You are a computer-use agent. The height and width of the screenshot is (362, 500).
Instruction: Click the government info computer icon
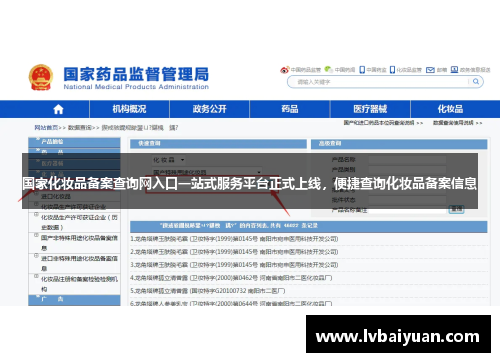click(x=454, y=69)
